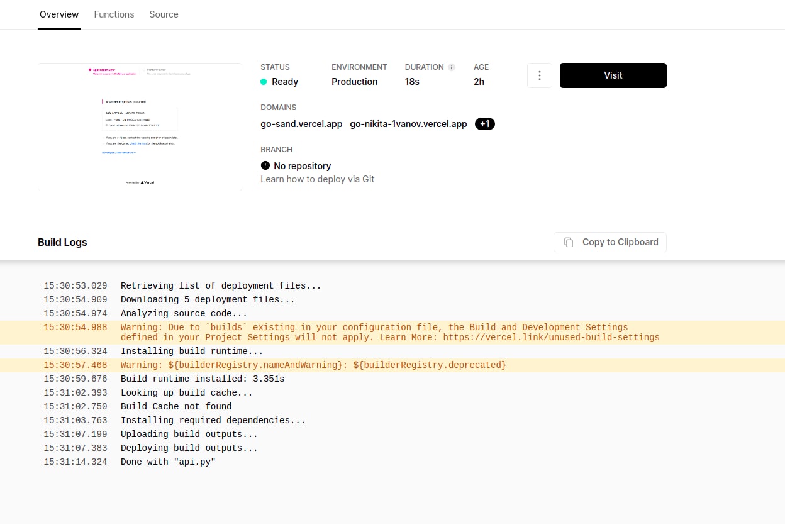Select log line Done with "api.py"
The image size is (785, 532).
click(x=168, y=462)
